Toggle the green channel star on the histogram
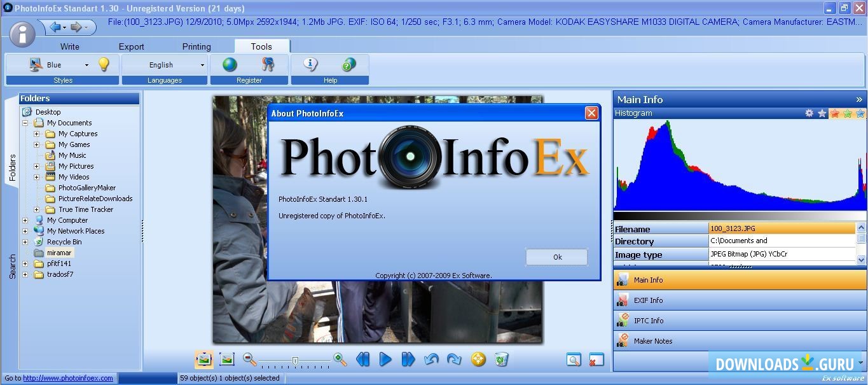Screen dimensions: 868x385 click(x=848, y=113)
